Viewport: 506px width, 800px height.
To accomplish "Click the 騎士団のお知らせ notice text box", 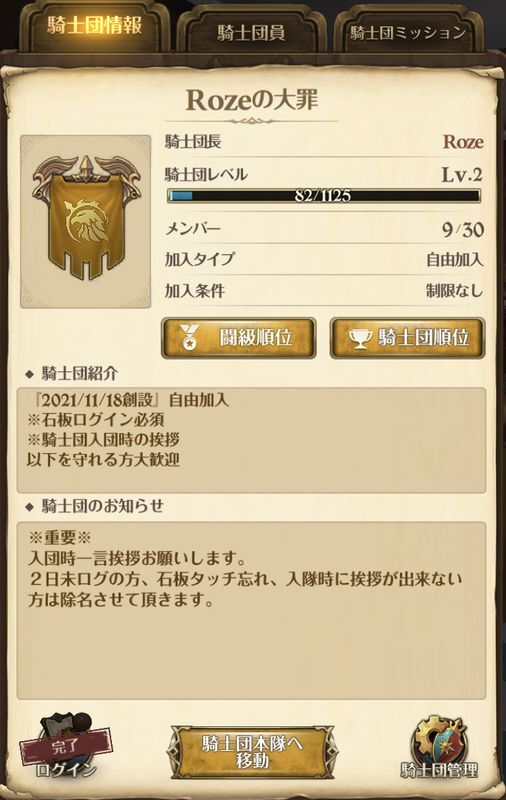I will tap(251, 610).
